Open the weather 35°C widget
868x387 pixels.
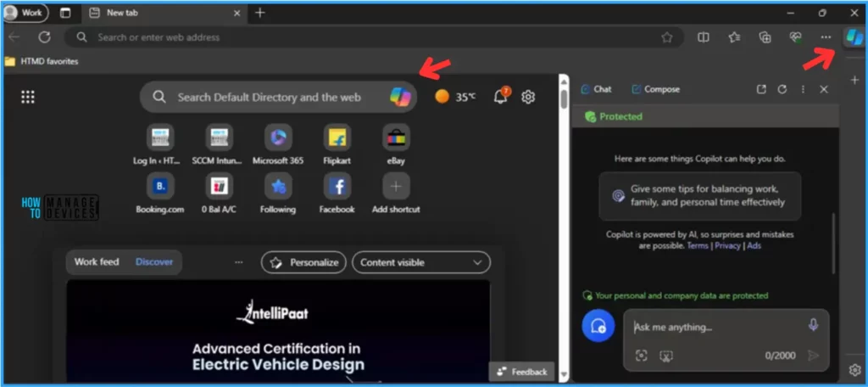(455, 97)
